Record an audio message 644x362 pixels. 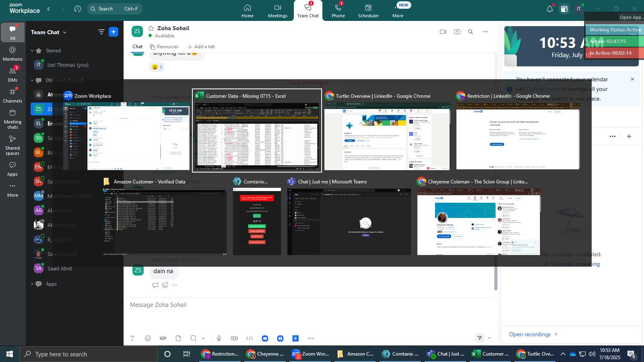[219, 338]
